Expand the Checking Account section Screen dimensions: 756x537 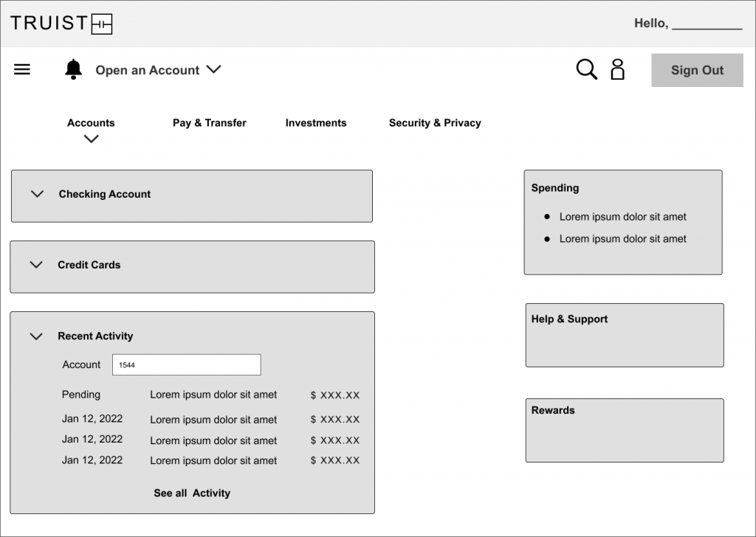(x=38, y=194)
